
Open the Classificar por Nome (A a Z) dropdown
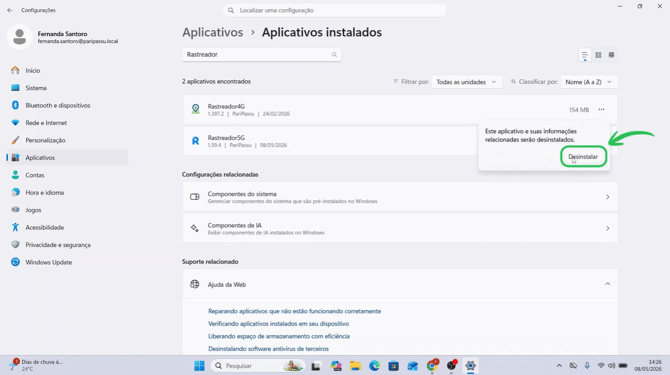point(589,82)
